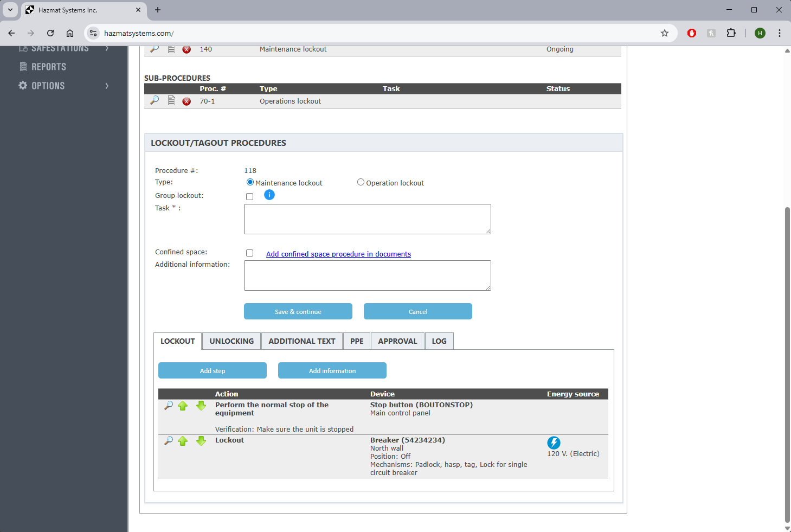This screenshot has height=532, width=791.
Task: Enable the Group lockout checkbox
Action: (x=250, y=196)
